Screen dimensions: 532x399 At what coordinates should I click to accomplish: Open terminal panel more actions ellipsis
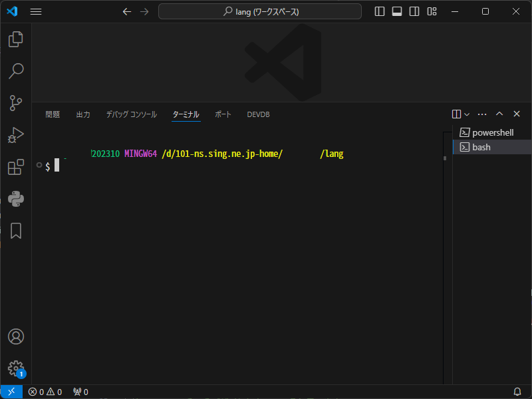481,114
